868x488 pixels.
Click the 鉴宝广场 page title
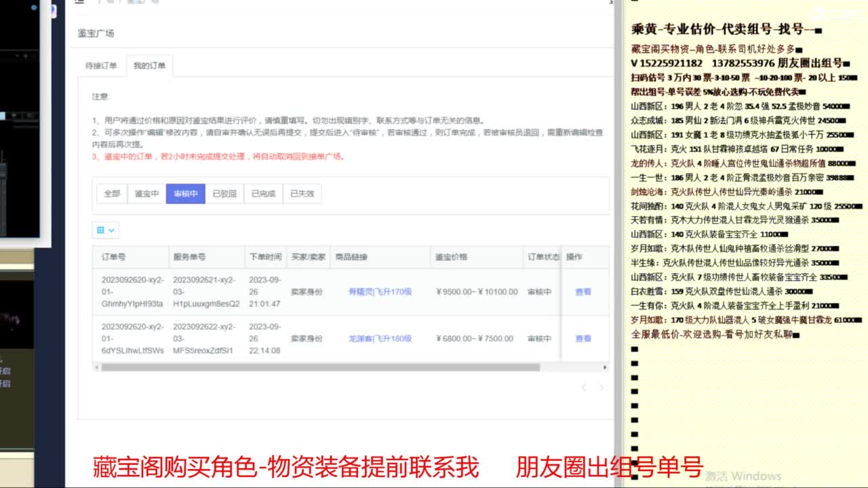(96, 33)
